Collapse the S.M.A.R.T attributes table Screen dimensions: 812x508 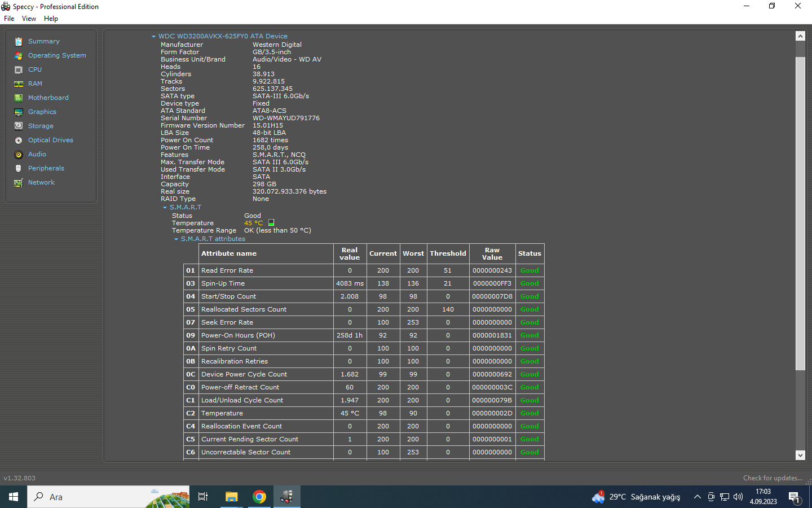click(176, 239)
